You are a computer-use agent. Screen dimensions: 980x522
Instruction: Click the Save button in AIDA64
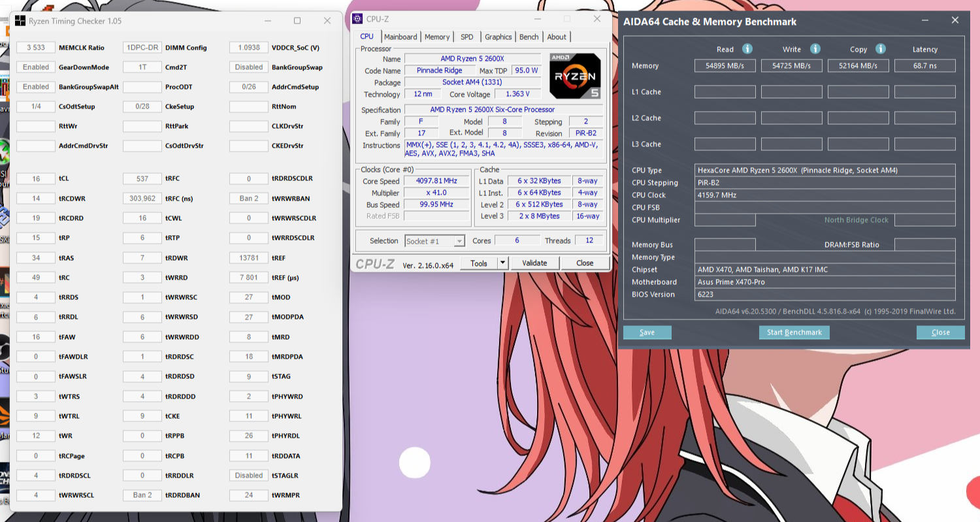click(647, 333)
